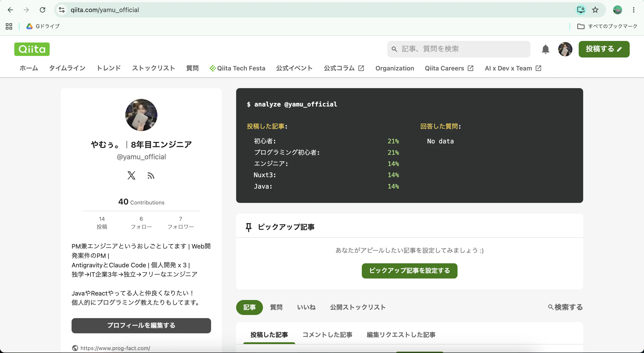Select 編集リクエストした記事 sub-tab
Viewport: 644px width, 353px height.
(401, 335)
